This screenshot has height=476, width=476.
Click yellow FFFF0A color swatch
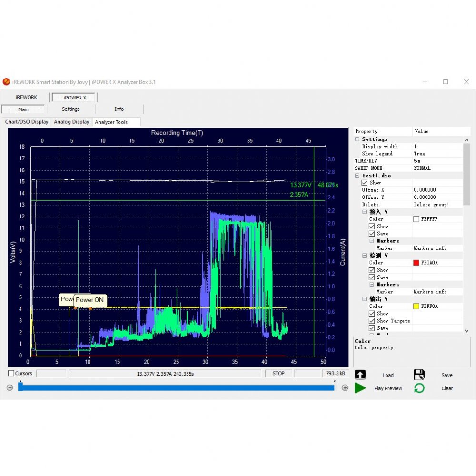[416, 306]
